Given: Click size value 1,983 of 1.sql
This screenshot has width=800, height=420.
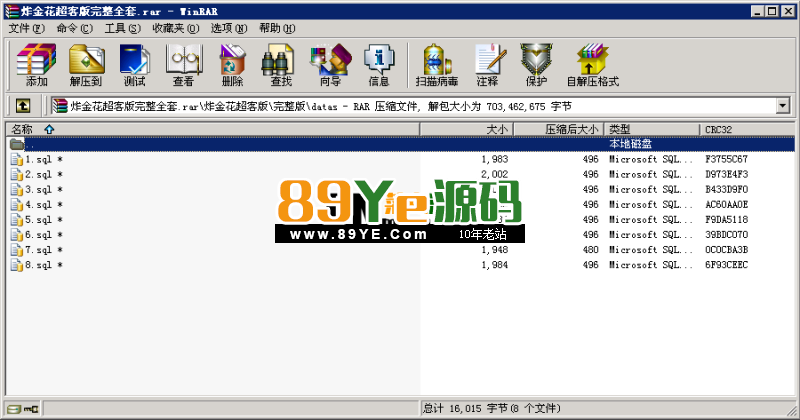Looking at the screenshot, I should (x=495, y=159).
